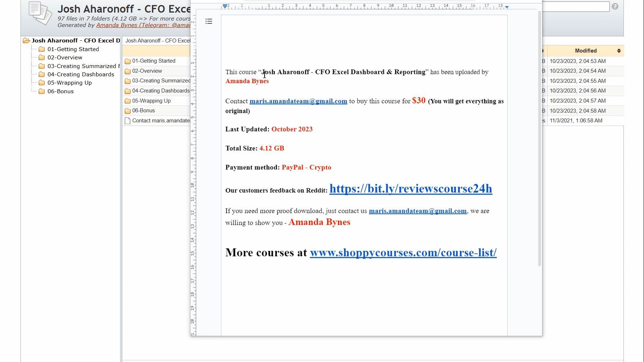Open the bit.ly/reviewscourse24h link
This screenshot has height=362, width=644.
[x=411, y=189]
